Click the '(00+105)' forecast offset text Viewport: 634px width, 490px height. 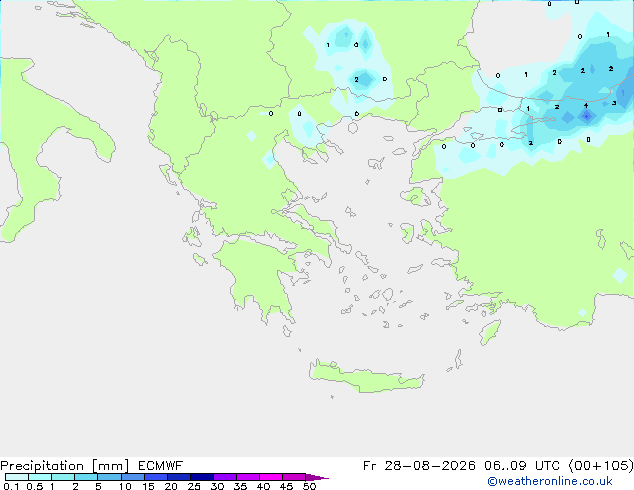601,466
